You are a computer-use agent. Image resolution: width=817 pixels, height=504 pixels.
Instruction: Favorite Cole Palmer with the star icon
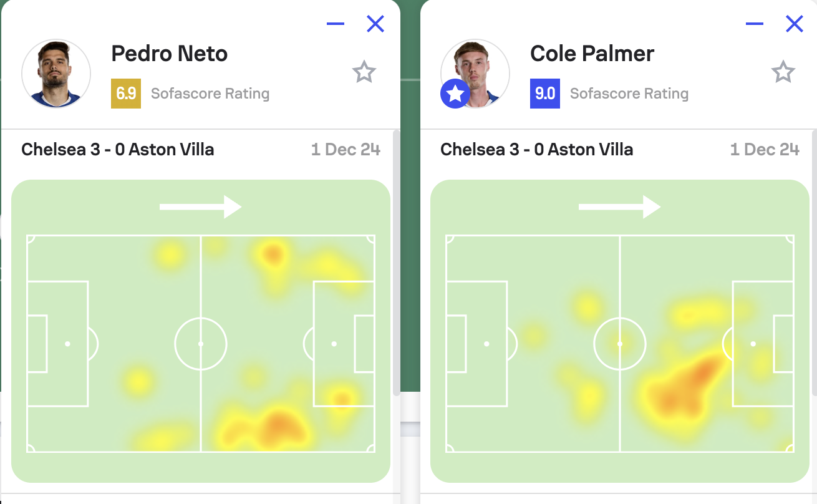click(x=783, y=72)
